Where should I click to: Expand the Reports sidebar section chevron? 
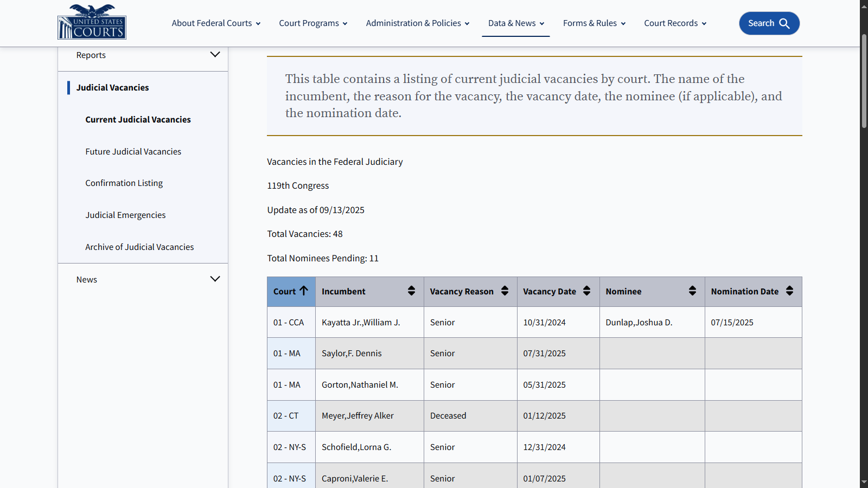click(215, 55)
